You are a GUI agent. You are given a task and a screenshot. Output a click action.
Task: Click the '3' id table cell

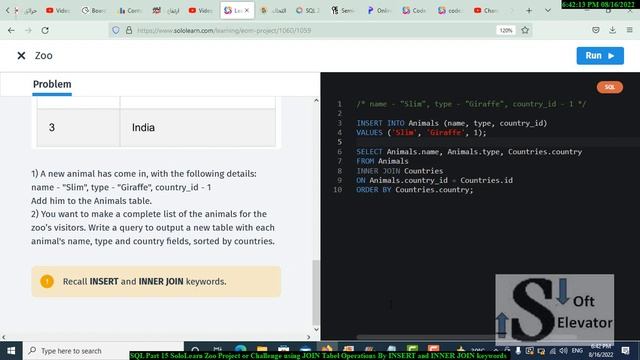pyautogui.click(x=78, y=127)
